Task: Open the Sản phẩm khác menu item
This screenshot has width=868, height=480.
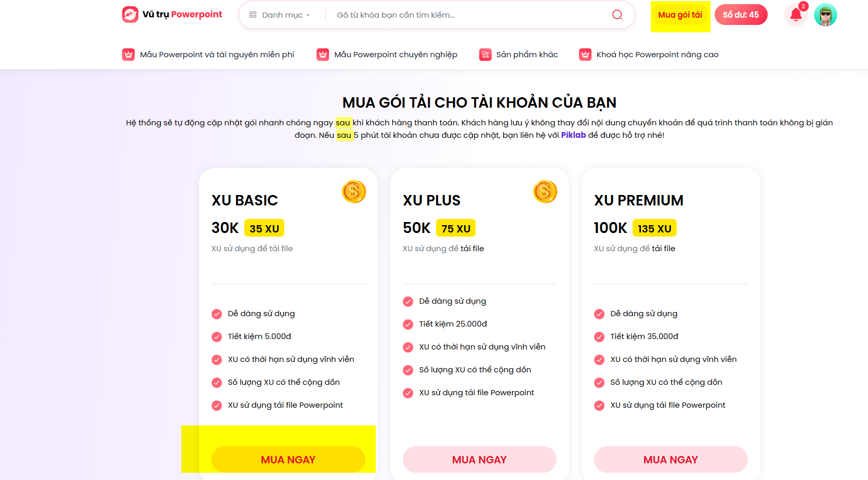Action: [527, 55]
